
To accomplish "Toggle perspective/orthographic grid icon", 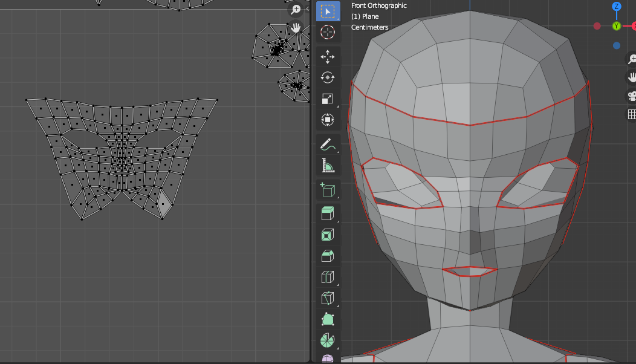I will 632,114.
